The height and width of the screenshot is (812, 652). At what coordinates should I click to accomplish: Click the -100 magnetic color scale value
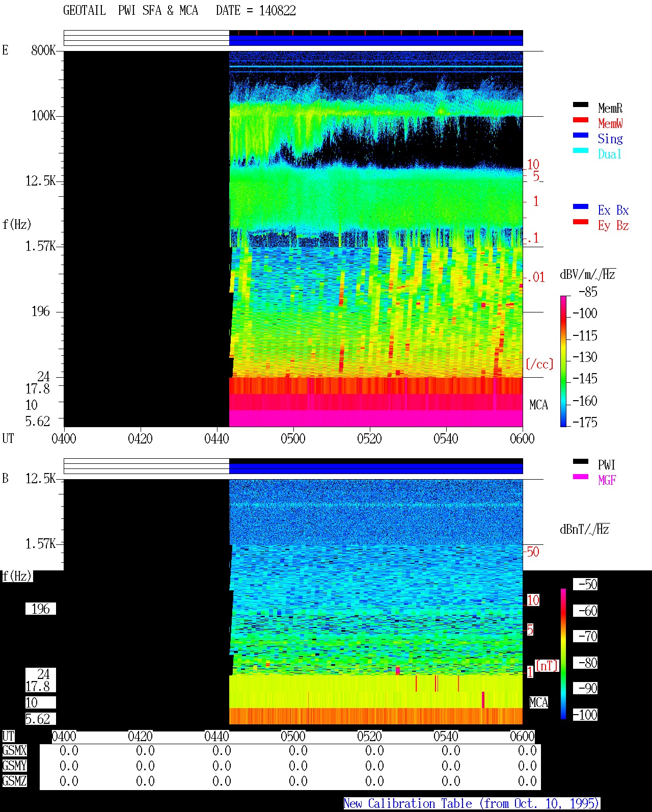[585, 715]
